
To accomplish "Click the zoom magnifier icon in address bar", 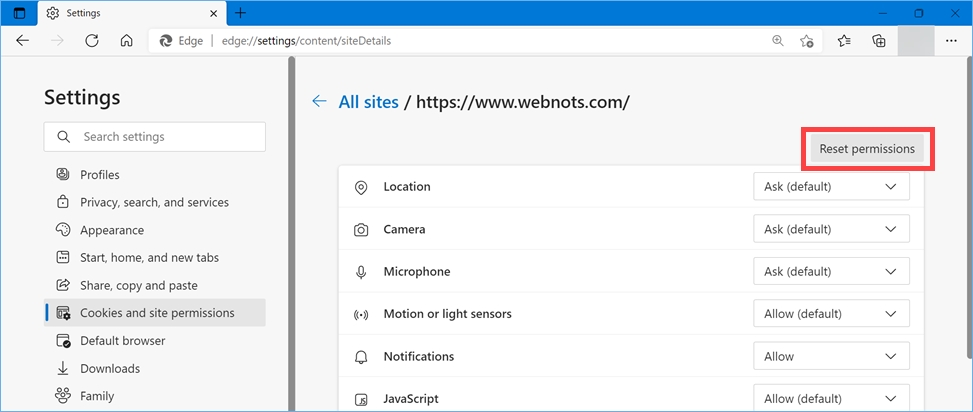I will click(x=778, y=41).
